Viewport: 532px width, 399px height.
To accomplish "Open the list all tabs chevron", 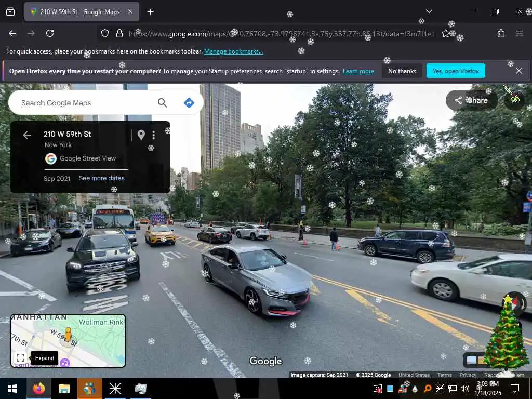I will [429, 11].
